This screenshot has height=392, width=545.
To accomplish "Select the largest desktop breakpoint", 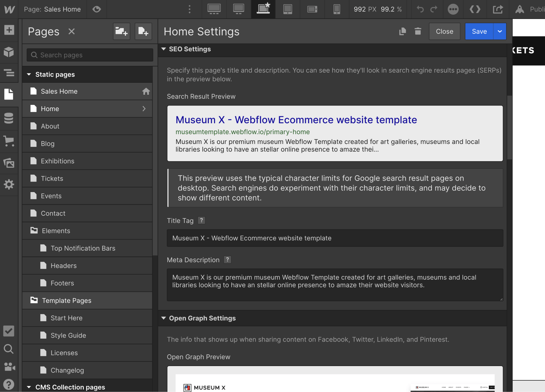I will (214, 9).
